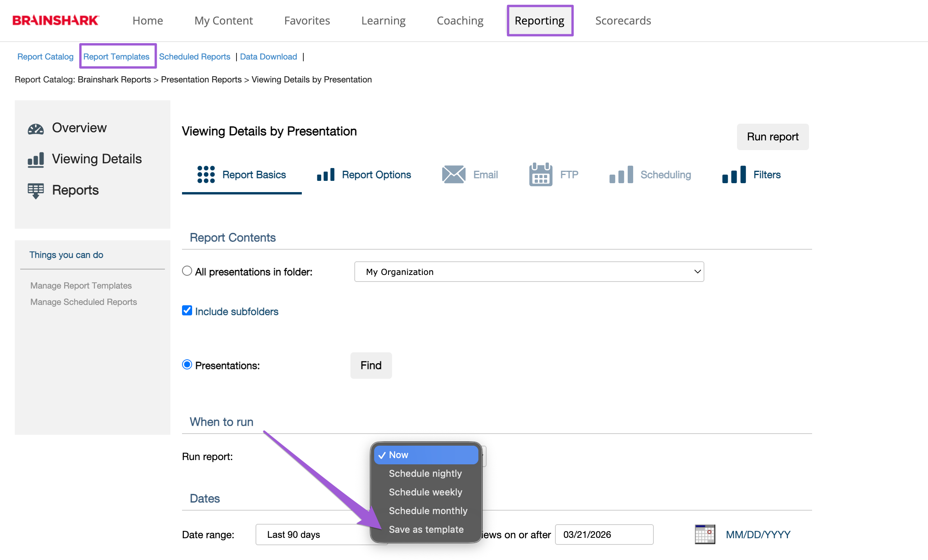Open the My Organization folder dropdown
Viewport: 928px width, 560px height.
point(529,272)
